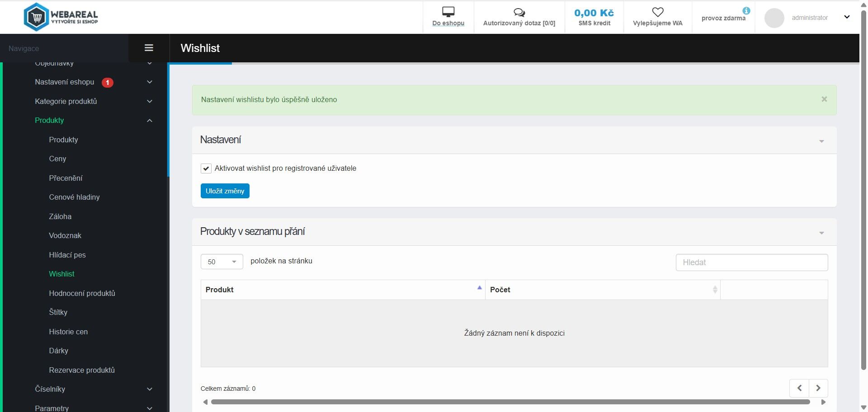This screenshot has height=412, width=868.
Task: Open Dárky menu item
Action: (x=58, y=351)
